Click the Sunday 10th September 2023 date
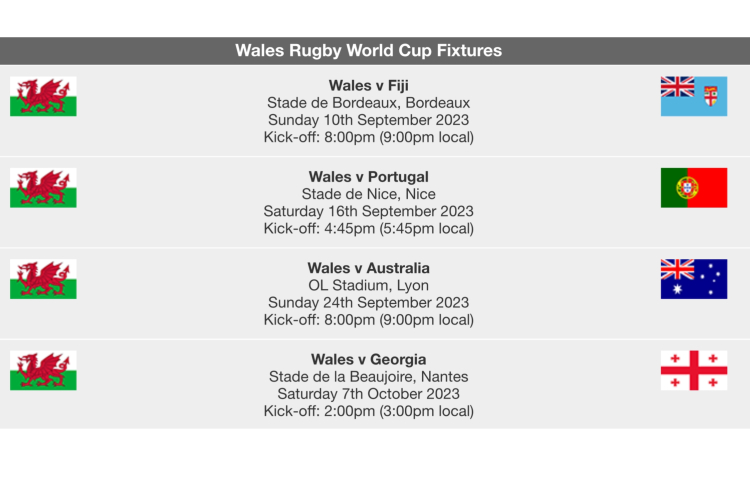Viewport: 750px width, 500px height. [x=368, y=120]
